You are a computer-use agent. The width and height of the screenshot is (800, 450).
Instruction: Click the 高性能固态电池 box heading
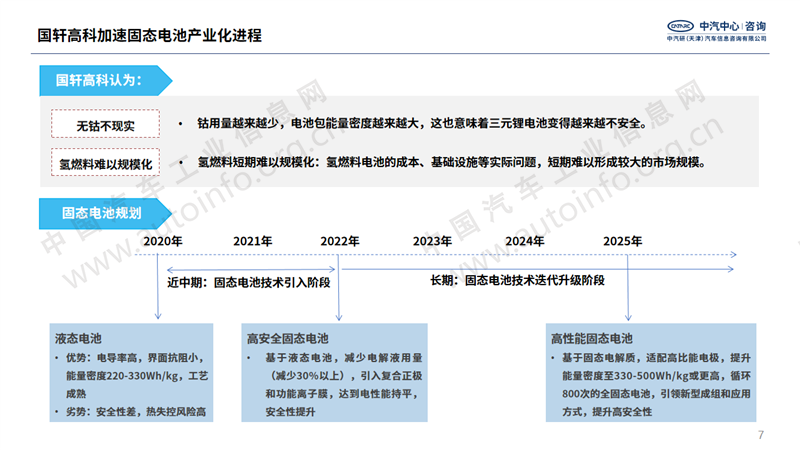point(592,339)
